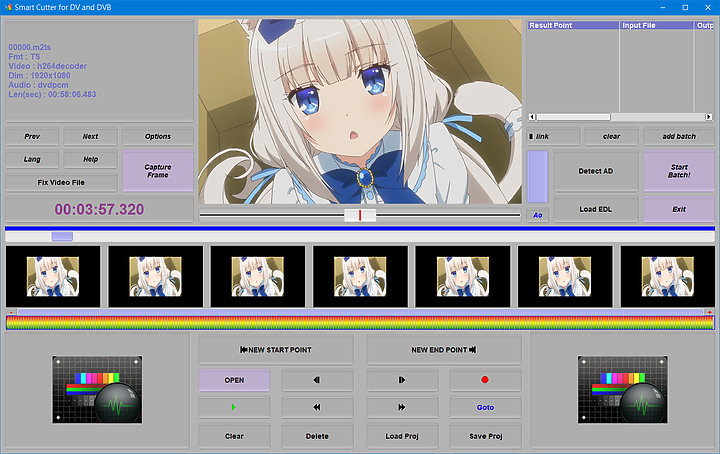Set a NEW END POINT
The width and height of the screenshot is (720, 454).
(x=444, y=350)
